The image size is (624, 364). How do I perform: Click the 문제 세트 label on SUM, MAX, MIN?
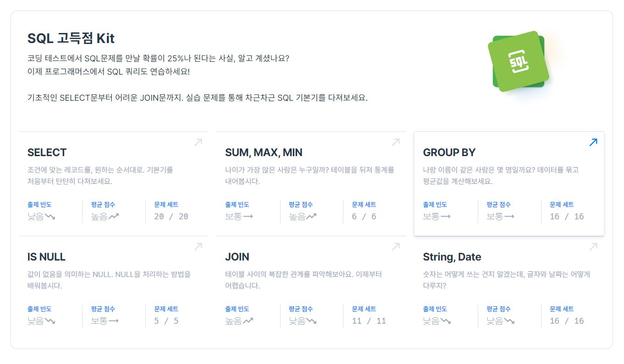tap(364, 205)
